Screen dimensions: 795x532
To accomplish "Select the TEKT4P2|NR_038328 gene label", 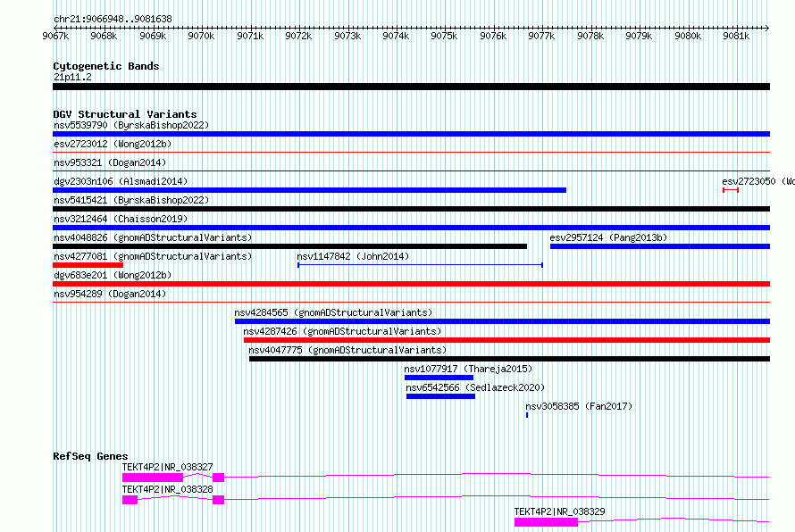I will [x=167, y=489].
